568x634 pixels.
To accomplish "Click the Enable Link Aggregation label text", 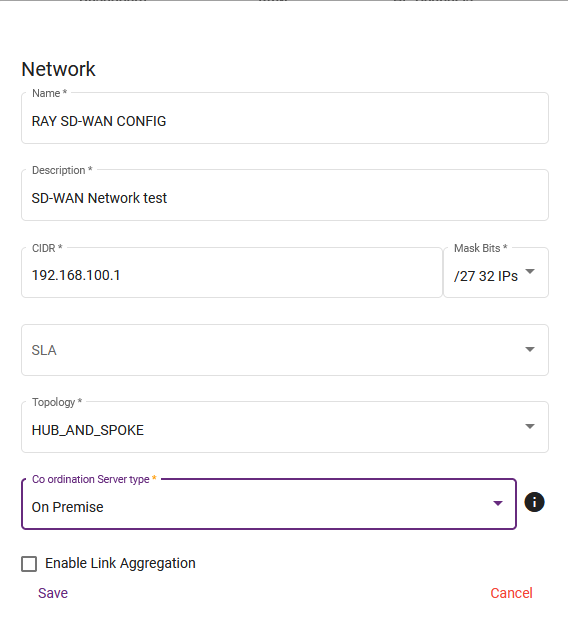I will coord(120,563).
